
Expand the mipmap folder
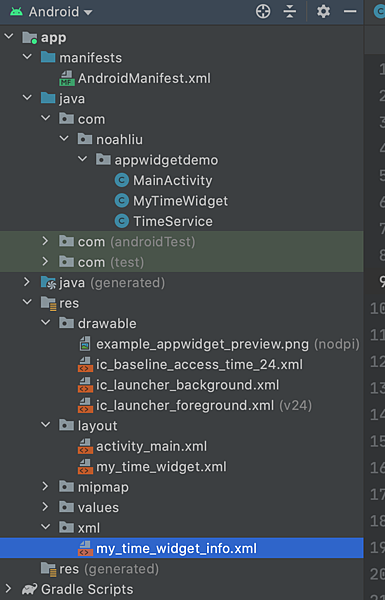[45, 486]
